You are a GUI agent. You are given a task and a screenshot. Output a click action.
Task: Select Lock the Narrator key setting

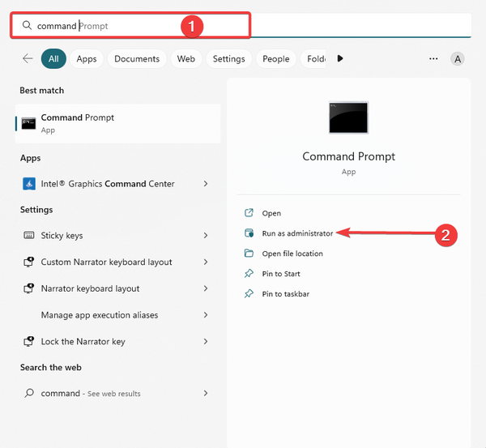83,342
